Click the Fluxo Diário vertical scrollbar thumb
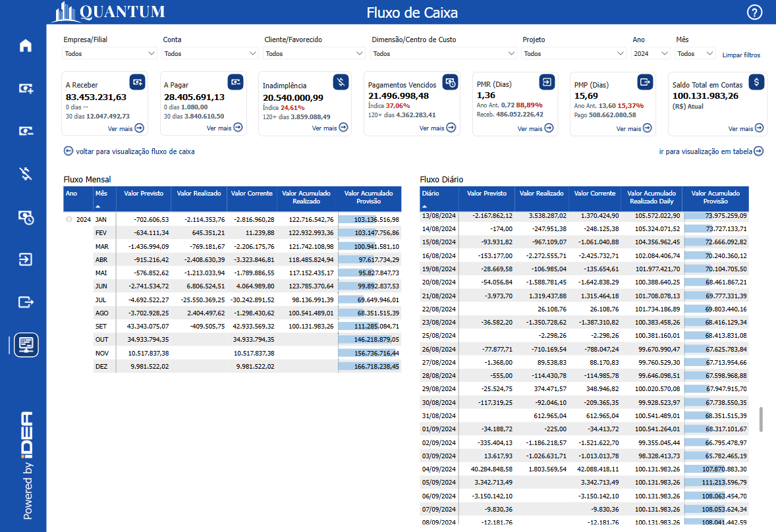776x532 pixels. point(762,419)
